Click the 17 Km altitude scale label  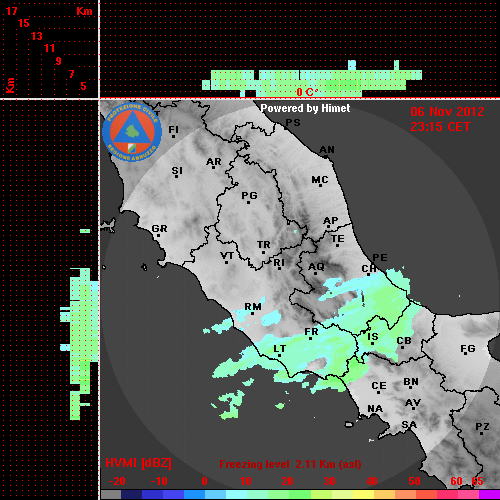12,11
